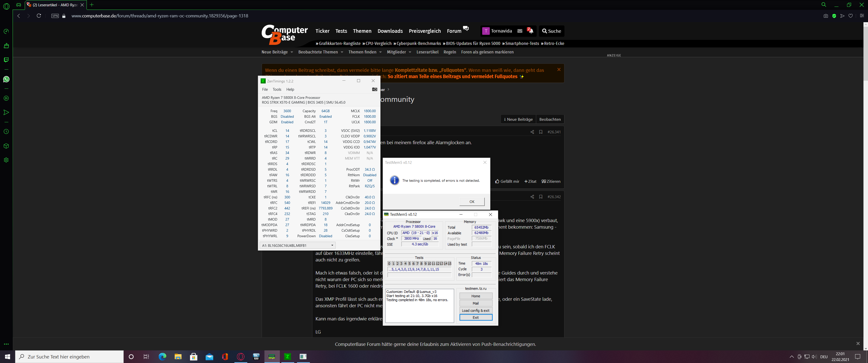Launch Microsoft Edge from the taskbar

point(162,357)
